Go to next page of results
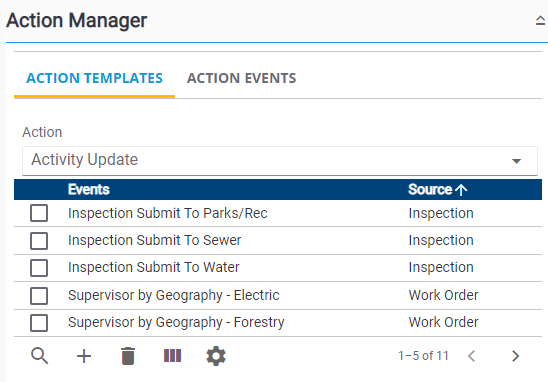 pos(515,356)
